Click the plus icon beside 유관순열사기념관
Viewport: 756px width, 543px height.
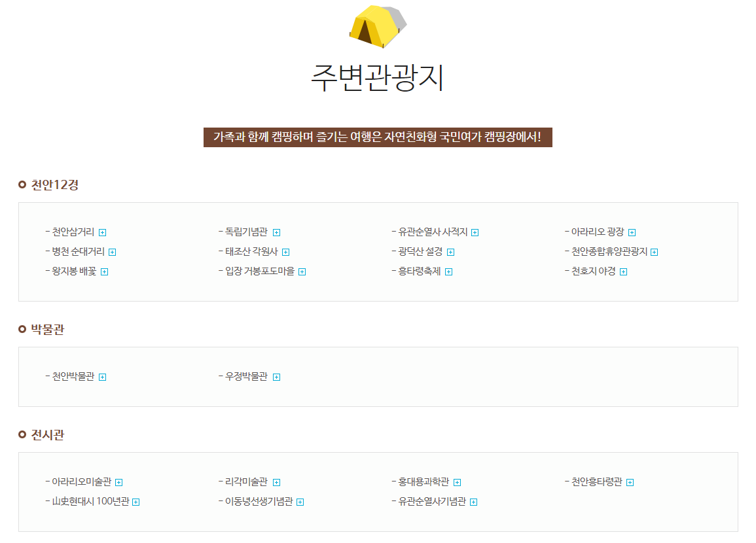[x=474, y=502]
